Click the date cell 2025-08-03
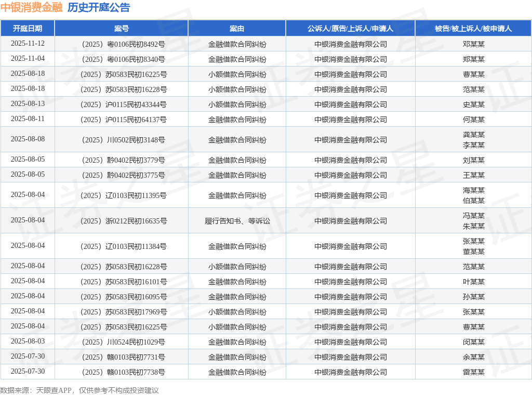The width and height of the screenshot is (532, 395). coord(28,341)
